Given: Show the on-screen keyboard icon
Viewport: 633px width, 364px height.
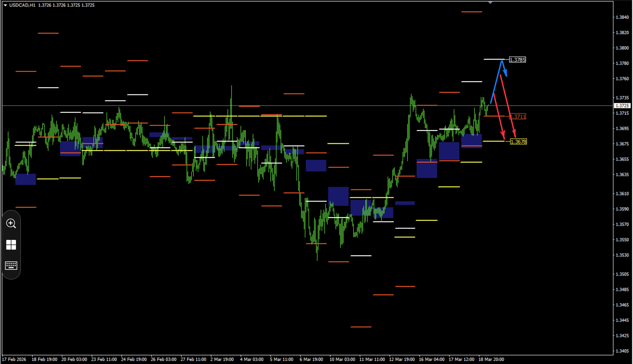Looking at the screenshot, I should (x=11, y=266).
